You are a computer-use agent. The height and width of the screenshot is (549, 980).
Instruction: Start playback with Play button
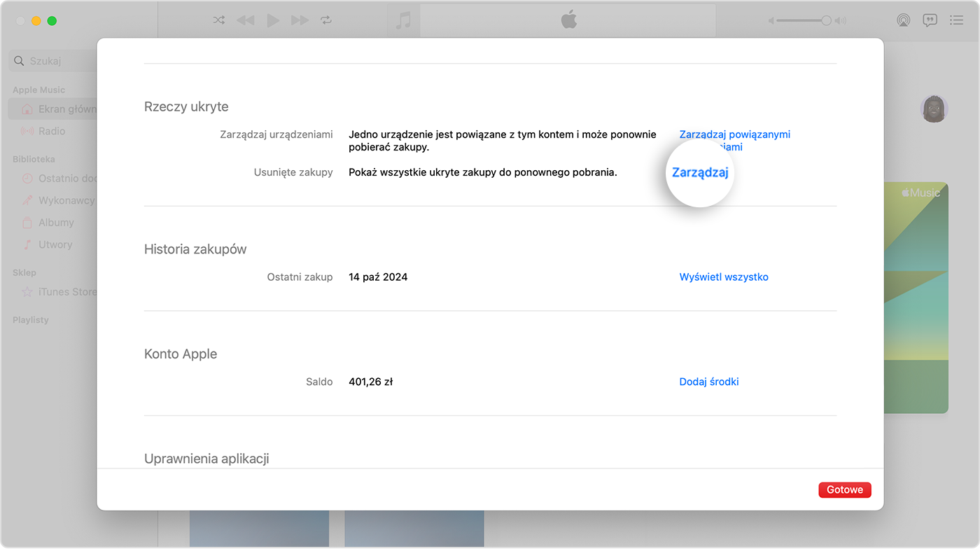273,20
